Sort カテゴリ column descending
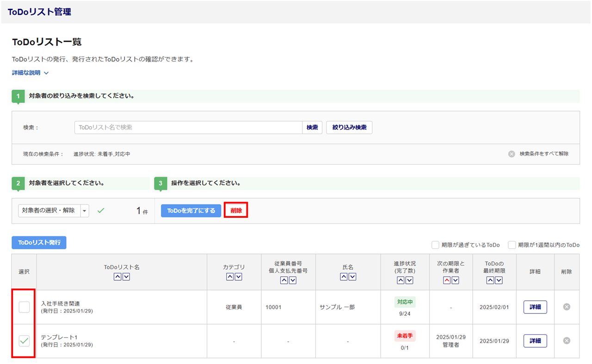Viewport: 592px width, 364px height. tap(239, 277)
